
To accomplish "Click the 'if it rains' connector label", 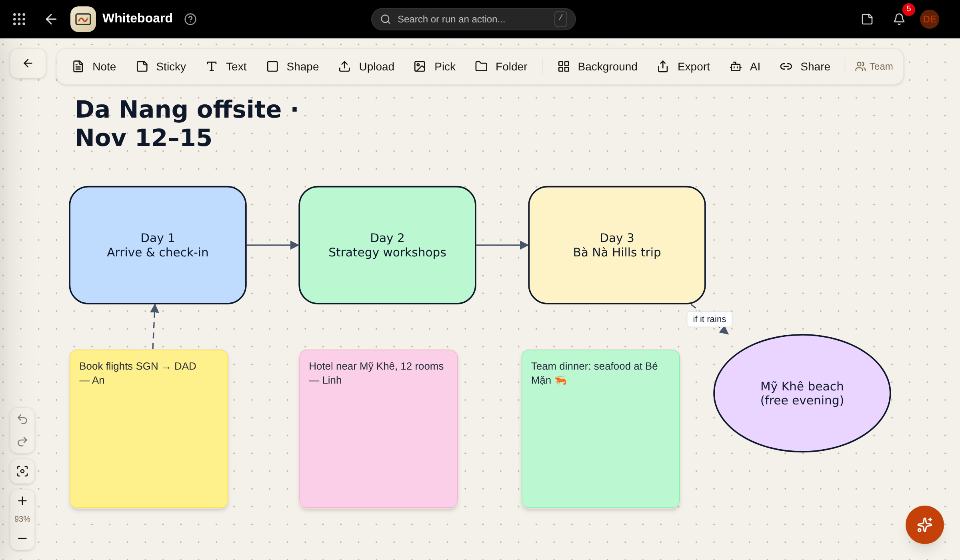I will [709, 319].
